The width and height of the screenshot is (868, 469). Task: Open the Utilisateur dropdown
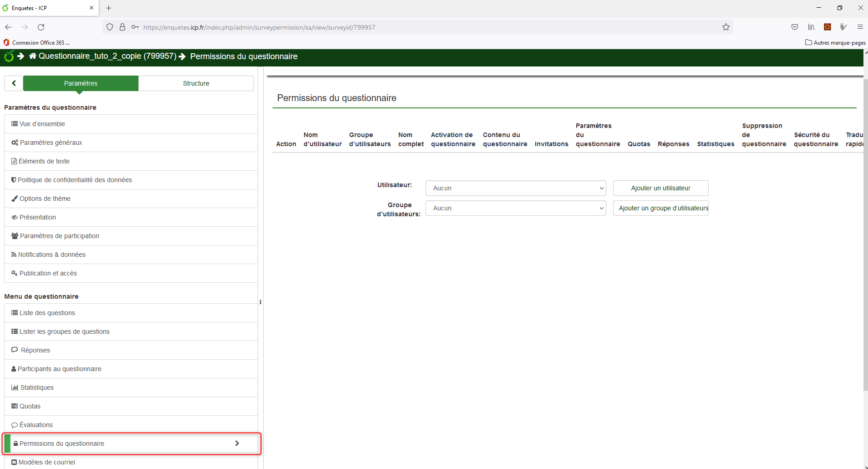515,188
